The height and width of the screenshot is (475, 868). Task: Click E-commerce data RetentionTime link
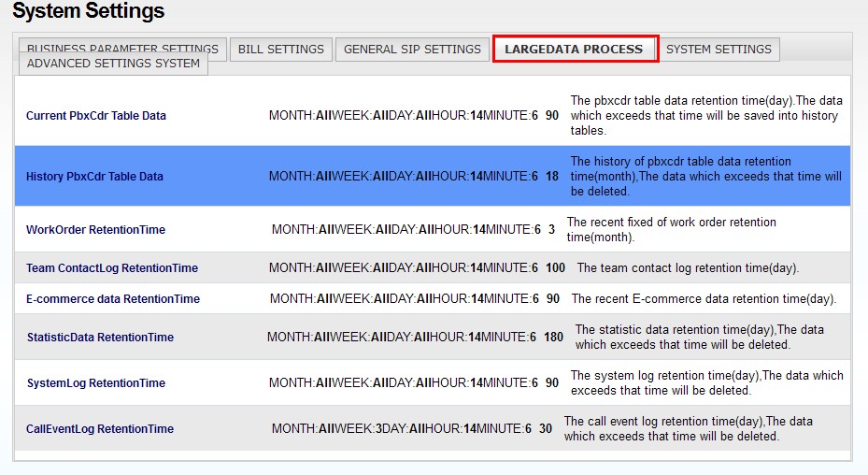pyautogui.click(x=113, y=299)
